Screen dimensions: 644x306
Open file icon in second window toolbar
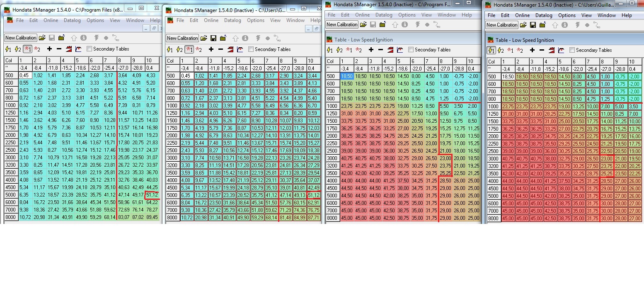204,38
